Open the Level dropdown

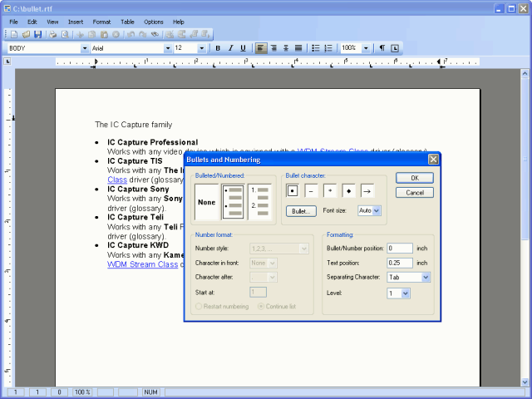(406, 293)
